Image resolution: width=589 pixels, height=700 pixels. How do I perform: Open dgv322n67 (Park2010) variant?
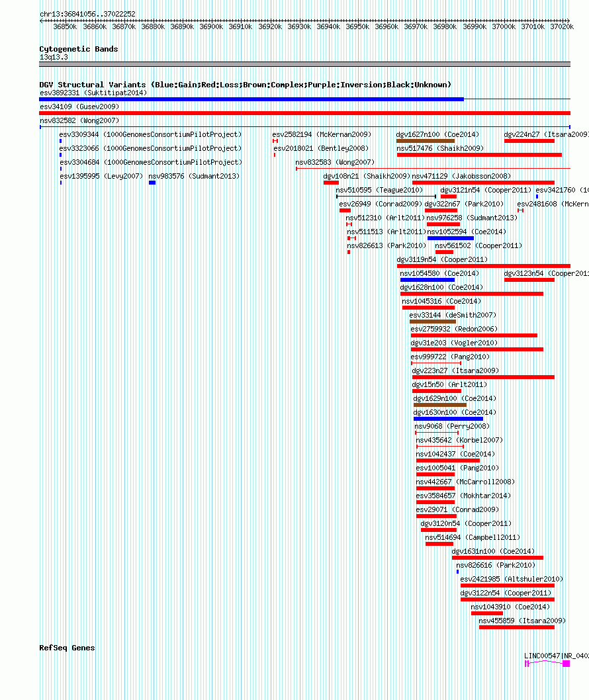(x=464, y=204)
